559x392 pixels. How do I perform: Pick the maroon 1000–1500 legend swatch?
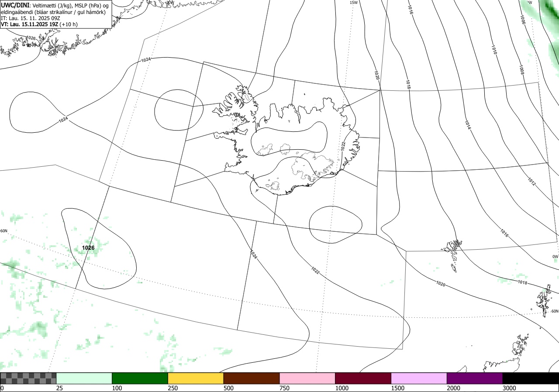[363, 378]
